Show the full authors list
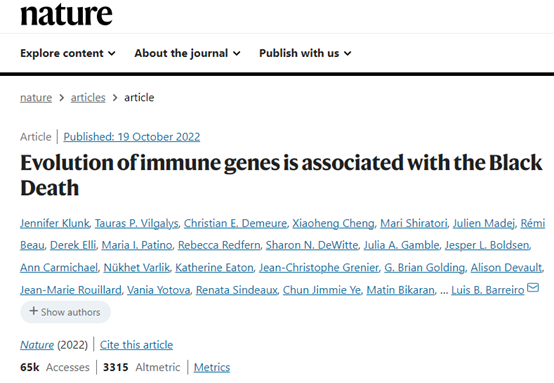The width and height of the screenshot is (554, 383). (65, 312)
